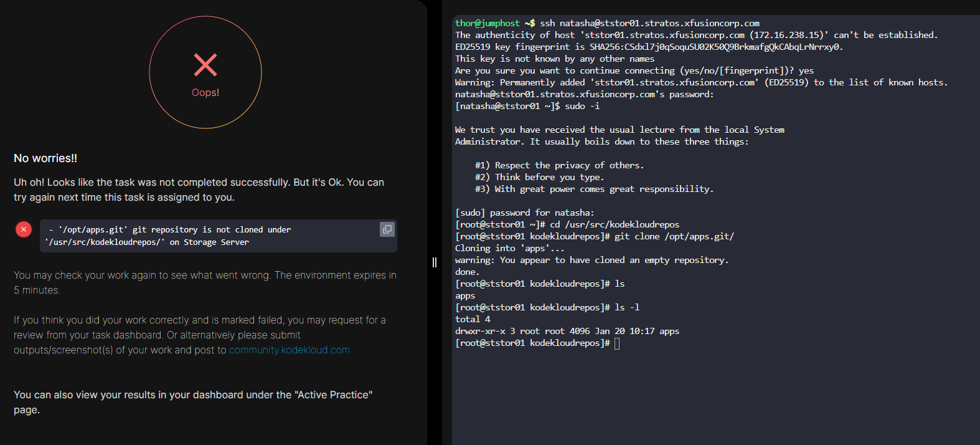Viewport: 980px width, 445px height.
Task: Click the split pane divider handle
Action: coord(435,262)
